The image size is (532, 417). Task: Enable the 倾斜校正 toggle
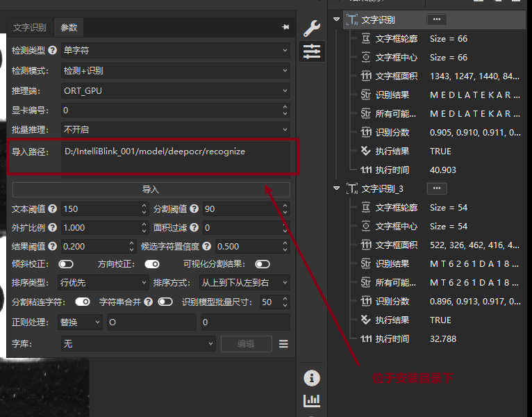tap(66, 264)
